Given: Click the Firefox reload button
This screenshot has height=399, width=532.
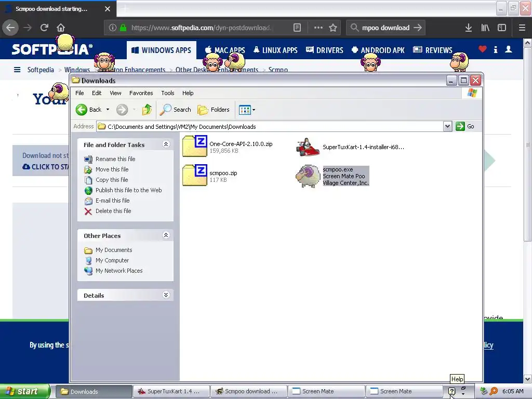Looking at the screenshot, I should pos(44,28).
